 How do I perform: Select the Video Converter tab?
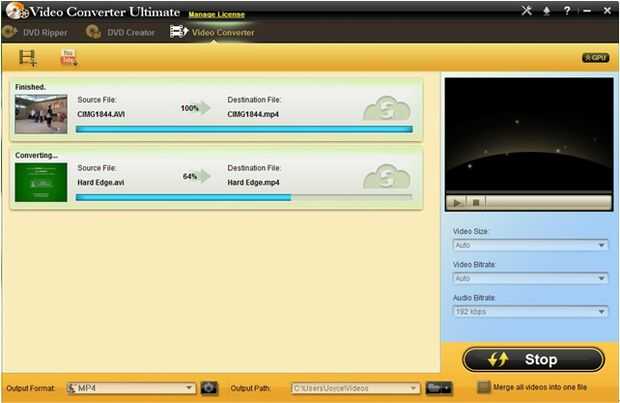pos(212,32)
